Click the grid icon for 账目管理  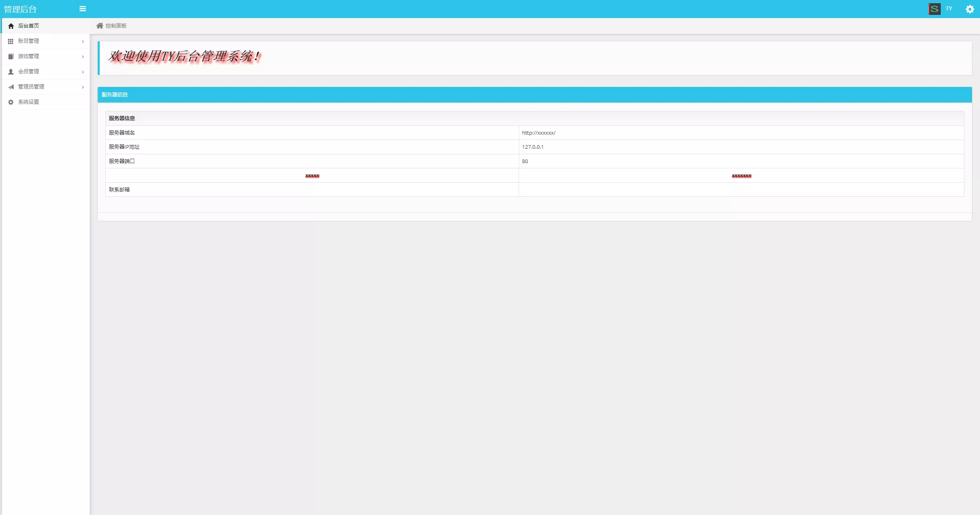coord(11,41)
